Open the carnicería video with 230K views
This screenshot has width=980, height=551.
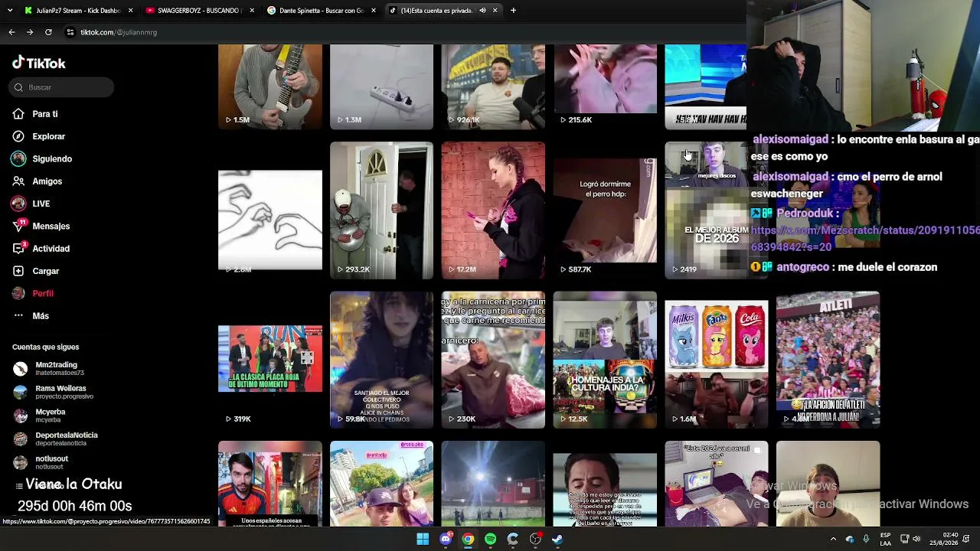(493, 360)
